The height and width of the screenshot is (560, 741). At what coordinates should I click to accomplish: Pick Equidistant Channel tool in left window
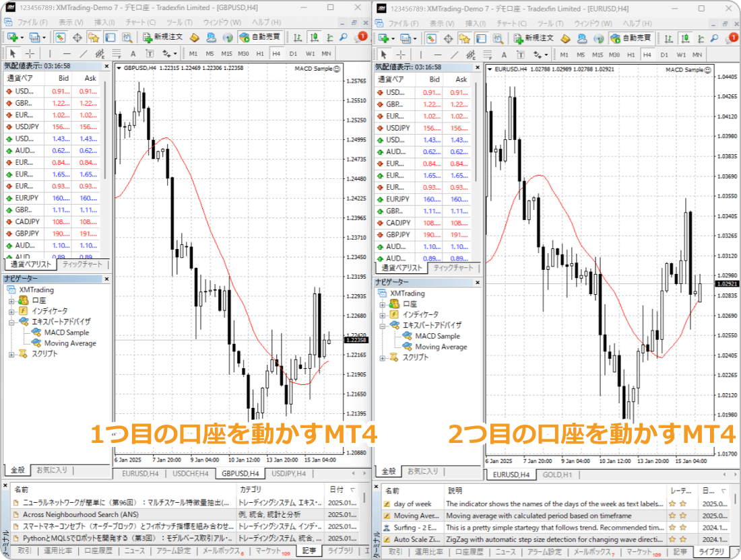(100, 53)
